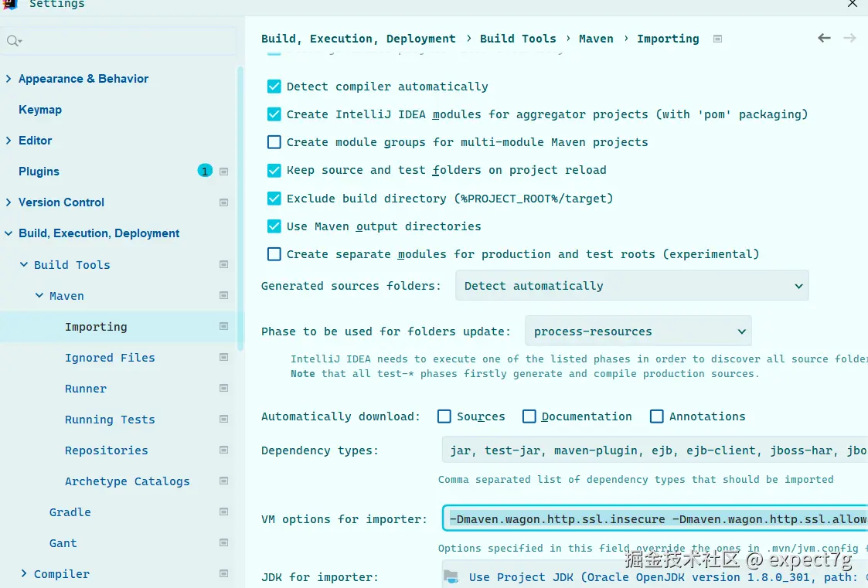Collapse the Build Tools node
Screen dimensions: 868x588
(24, 264)
